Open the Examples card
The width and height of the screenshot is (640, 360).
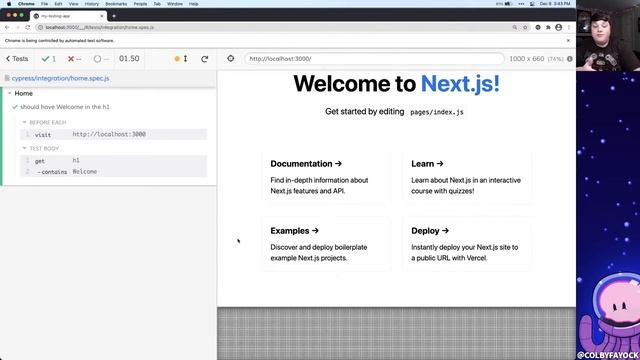click(x=326, y=244)
